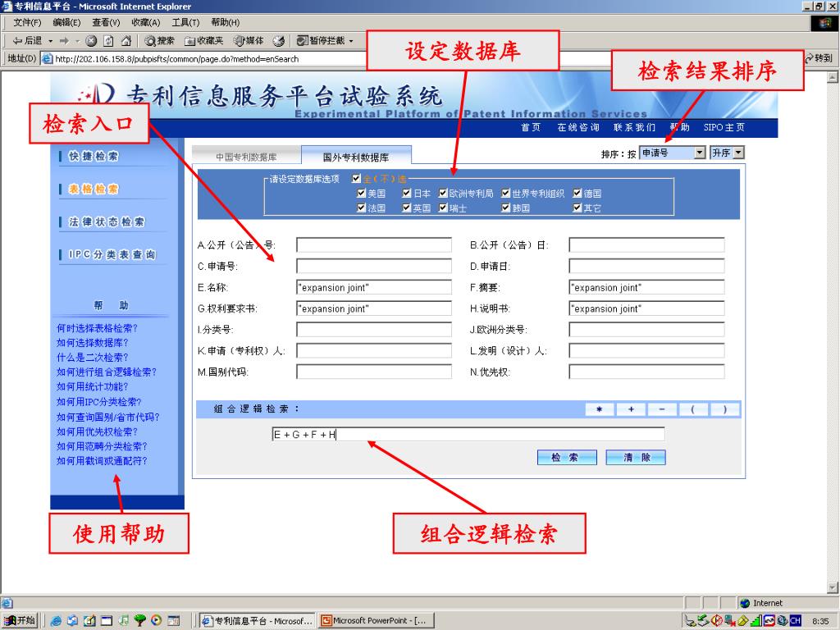Click the − NOT operator button

tap(662, 409)
